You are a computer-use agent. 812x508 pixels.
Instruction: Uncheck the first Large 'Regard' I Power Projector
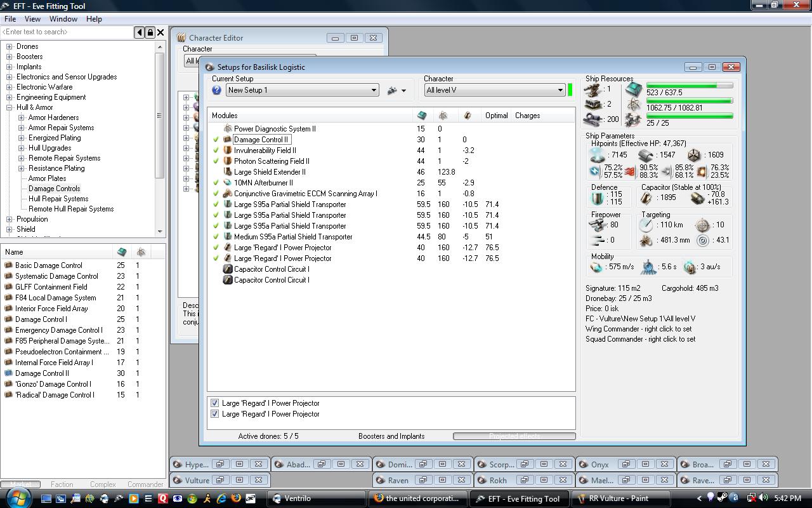[x=214, y=403]
